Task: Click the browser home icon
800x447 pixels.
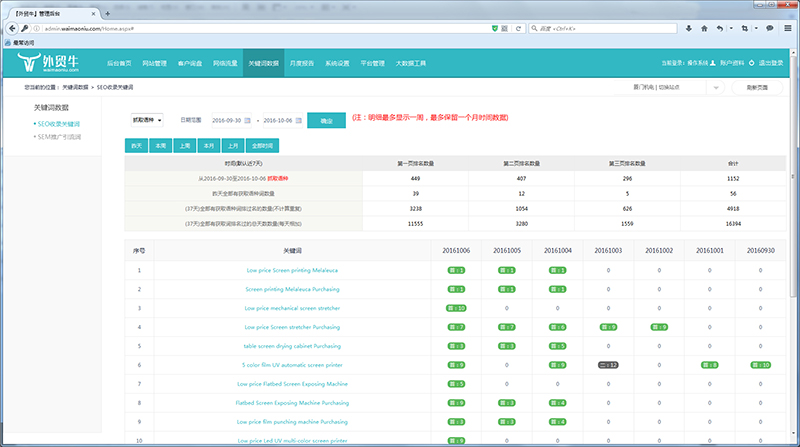Action: point(706,30)
